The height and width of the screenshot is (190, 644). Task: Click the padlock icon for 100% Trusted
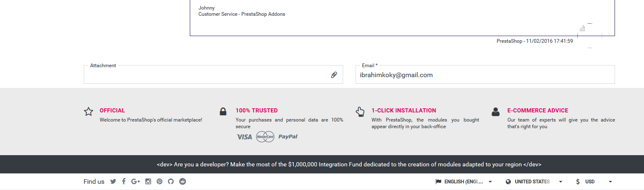tap(223, 112)
